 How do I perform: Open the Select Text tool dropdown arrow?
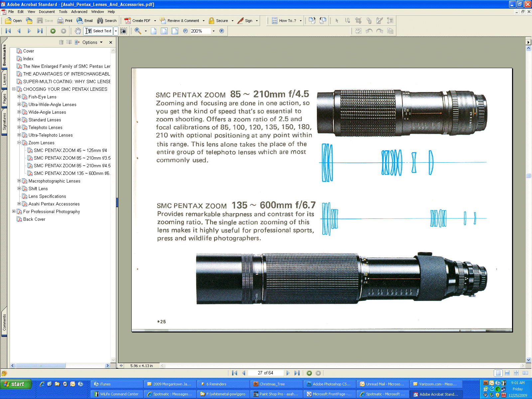[x=116, y=31]
